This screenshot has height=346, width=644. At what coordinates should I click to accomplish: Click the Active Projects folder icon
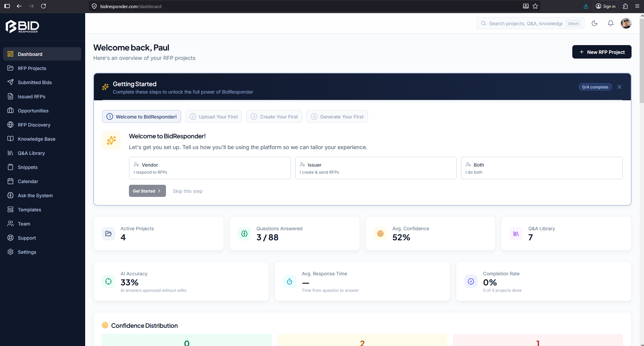[x=108, y=234]
